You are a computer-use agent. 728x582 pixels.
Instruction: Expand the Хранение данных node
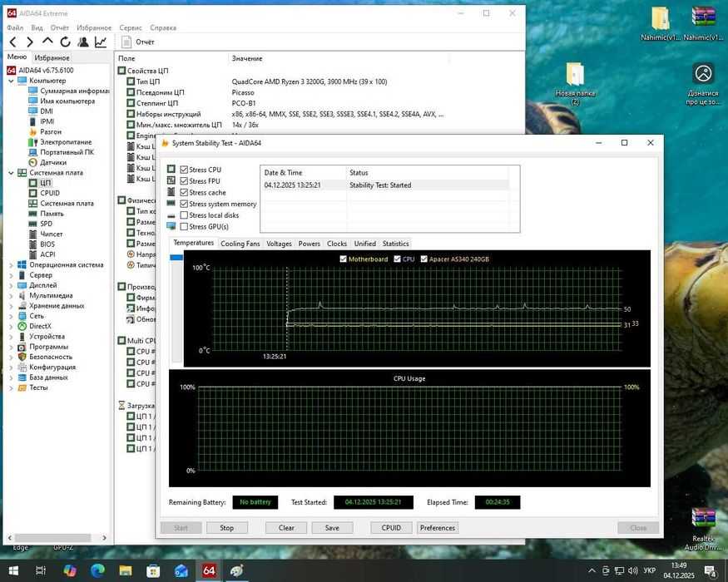coord(11,306)
